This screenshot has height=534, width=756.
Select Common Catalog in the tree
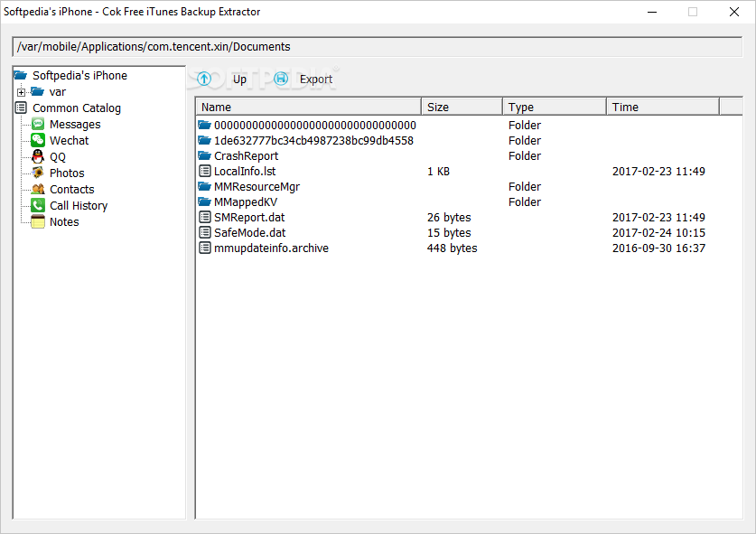(x=77, y=108)
